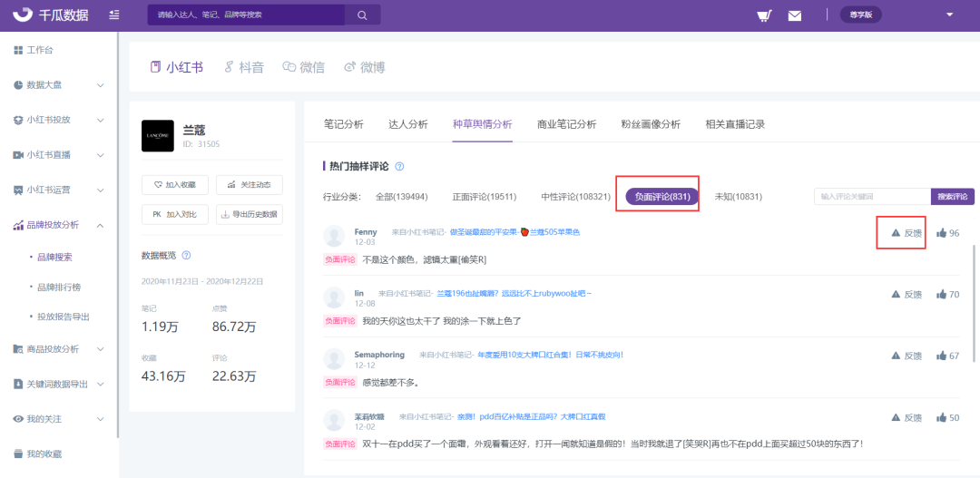Click Semaphoring's user avatar
This screenshot has width=980, height=478.
pos(335,358)
